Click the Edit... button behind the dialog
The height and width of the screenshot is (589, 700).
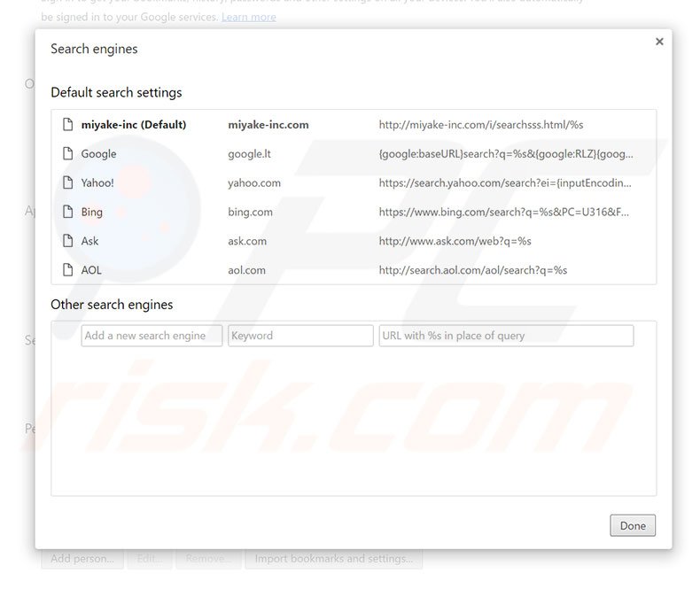pos(150,559)
